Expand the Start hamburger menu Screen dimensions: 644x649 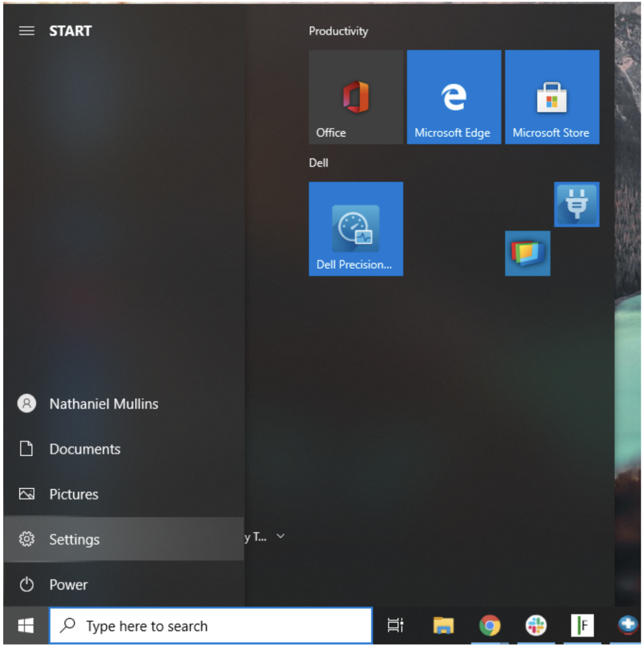(27, 31)
